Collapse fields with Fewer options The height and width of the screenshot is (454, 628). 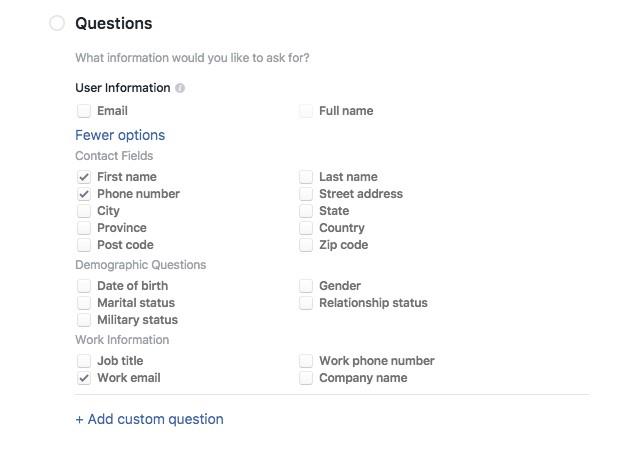[120, 135]
